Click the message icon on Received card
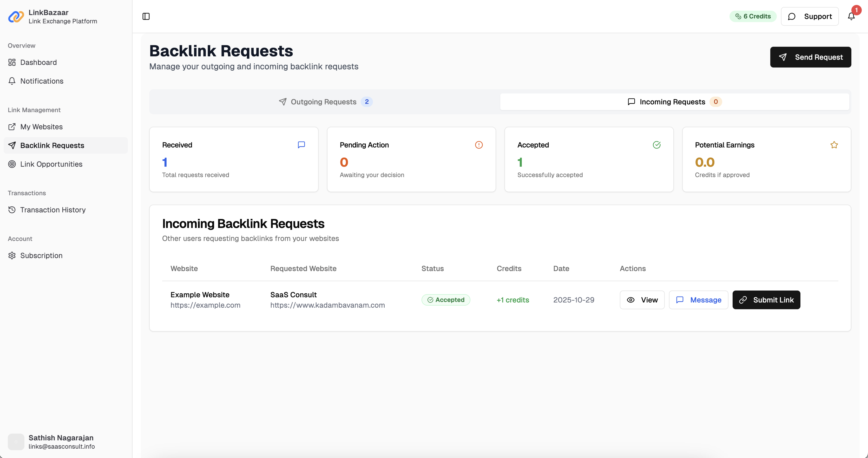The width and height of the screenshot is (868, 458). pos(301,144)
